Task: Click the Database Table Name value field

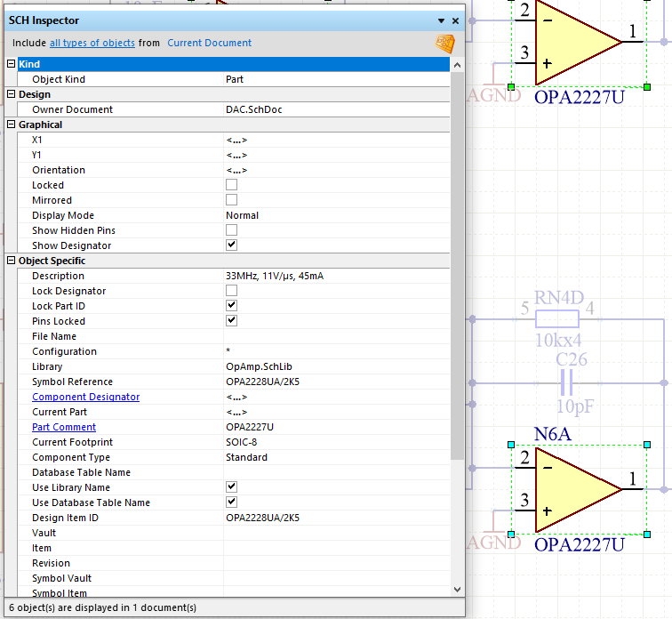Action: 336,472
